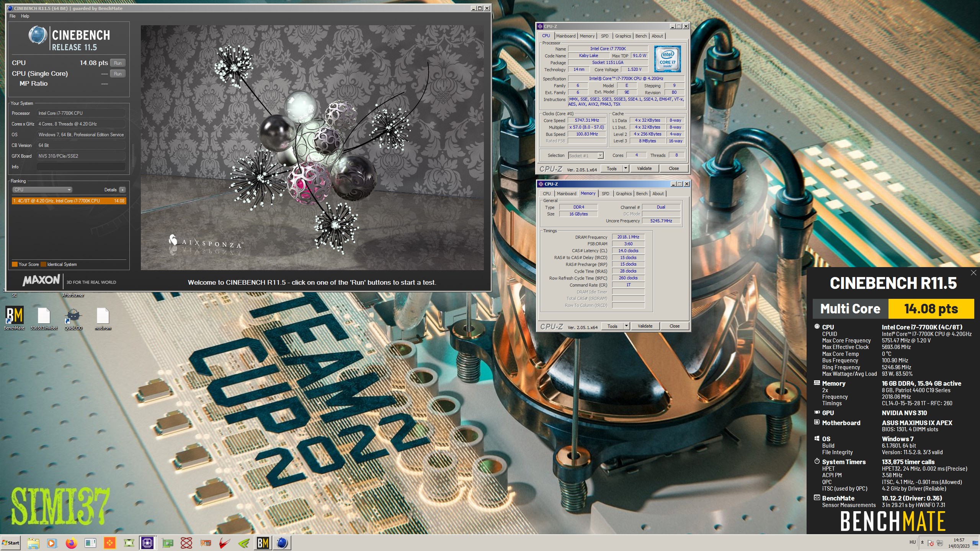Launch Firefox from the taskbar
Viewport: 980px width, 551px height.
pyautogui.click(x=71, y=543)
